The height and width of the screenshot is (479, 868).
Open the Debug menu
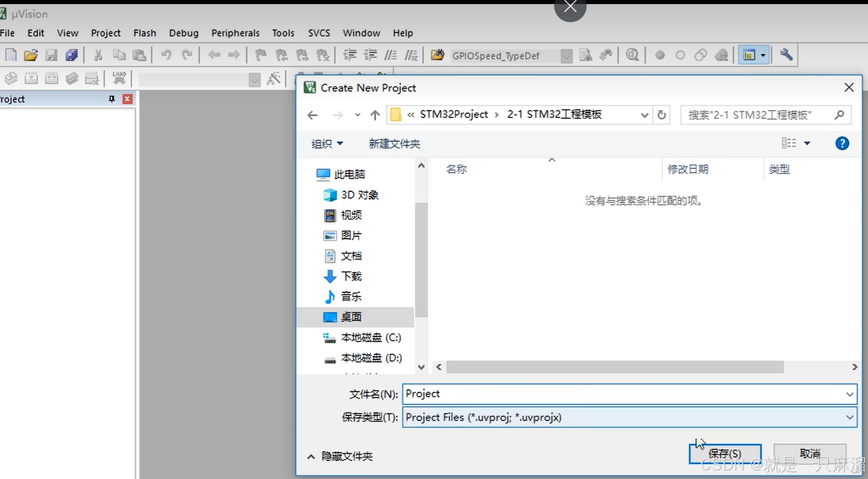[184, 33]
